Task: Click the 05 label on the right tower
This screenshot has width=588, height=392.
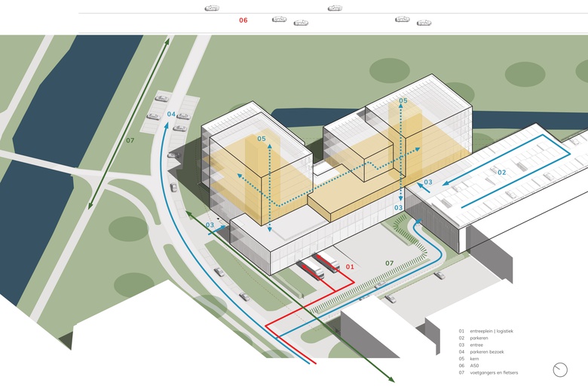Action: 403,100
